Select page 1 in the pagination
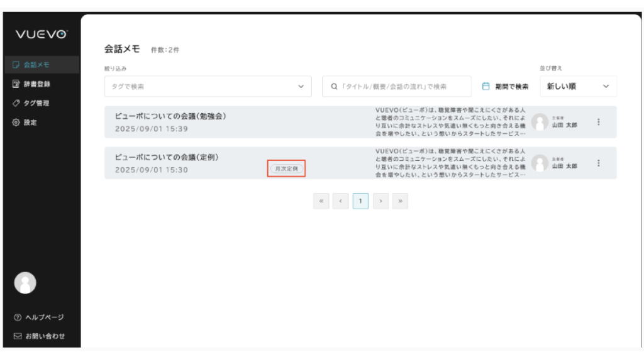Image resolution: width=644 pixels, height=362 pixels. tap(360, 201)
